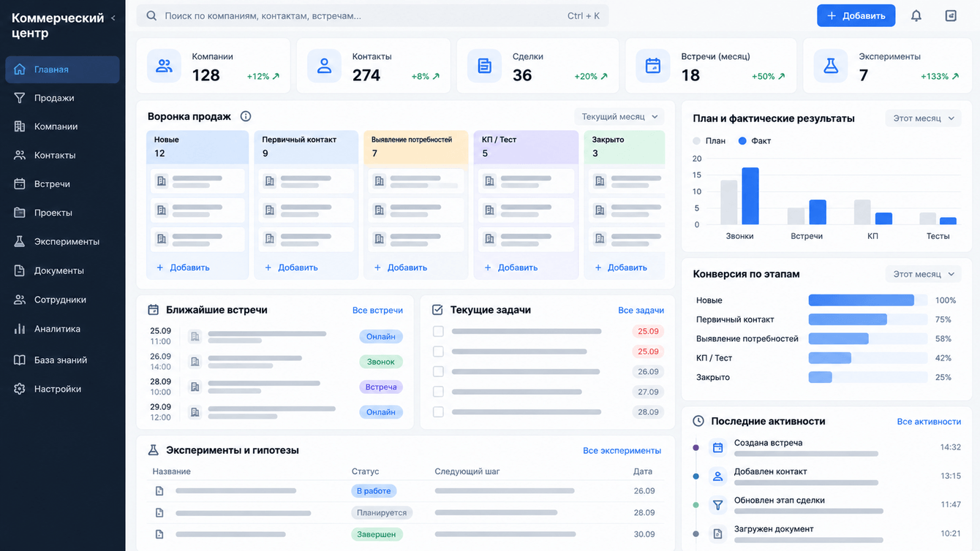Open База знаний in the sidebar
Viewport: 980px width, 551px height.
(x=62, y=360)
